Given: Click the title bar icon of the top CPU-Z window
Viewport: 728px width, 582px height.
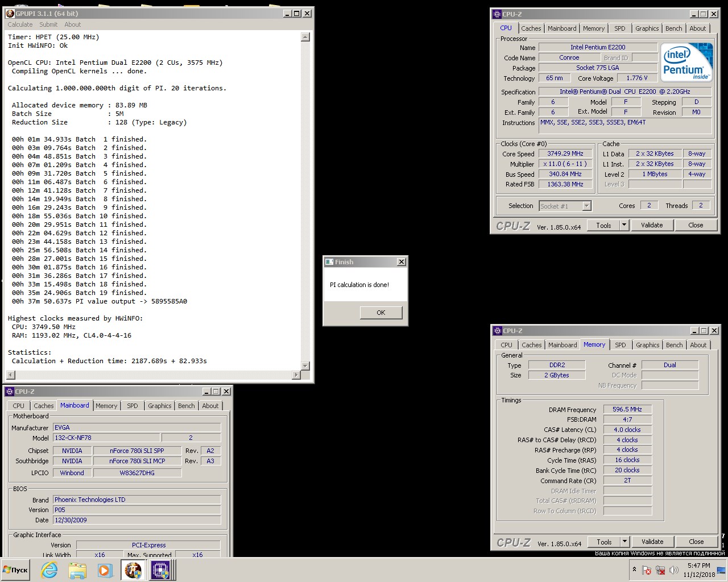Looking at the screenshot, I should point(497,14).
